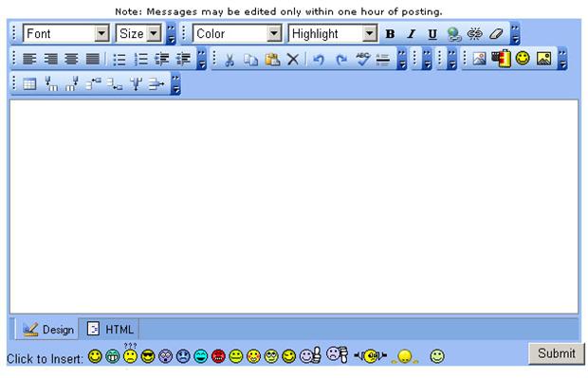Image resolution: width=588 pixels, height=378 pixels.
Task: Submit the message
Action: pyautogui.click(x=557, y=353)
